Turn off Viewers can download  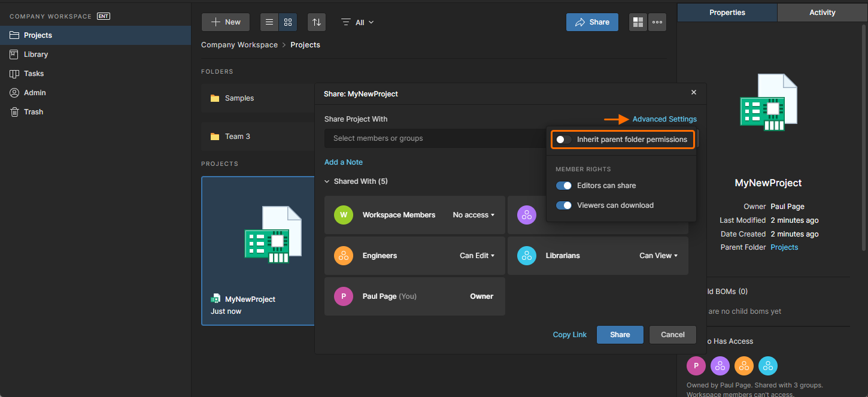[564, 205]
